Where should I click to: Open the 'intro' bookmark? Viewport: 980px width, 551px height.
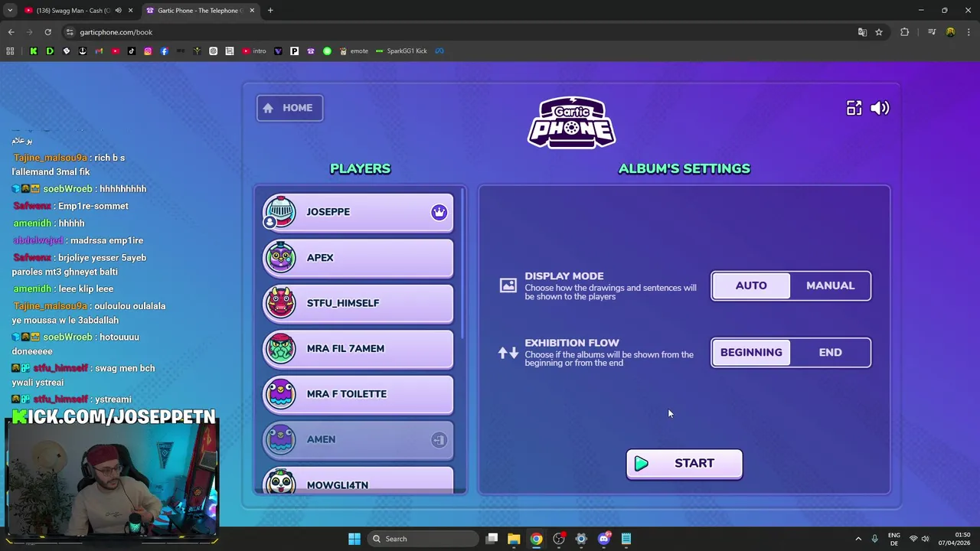(x=254, y=51)
